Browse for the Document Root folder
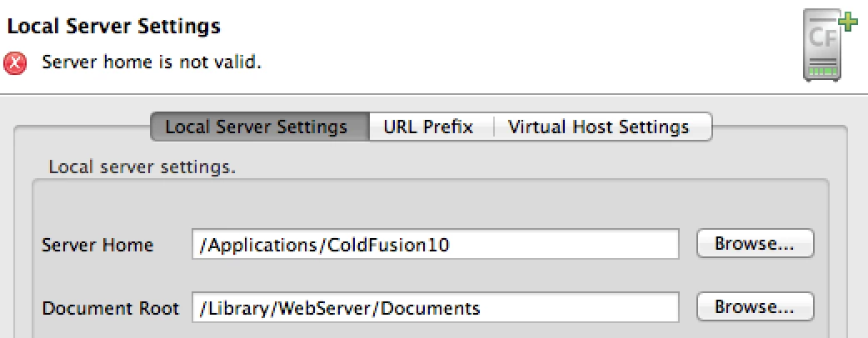868x338 pixels. click(x=755, y=306)
